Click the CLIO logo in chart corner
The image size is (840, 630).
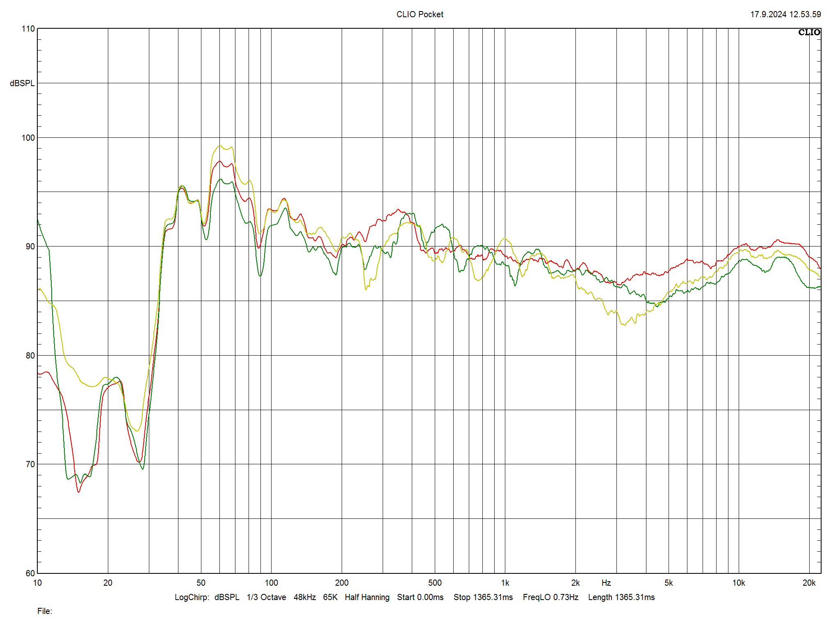click(809, 32)
